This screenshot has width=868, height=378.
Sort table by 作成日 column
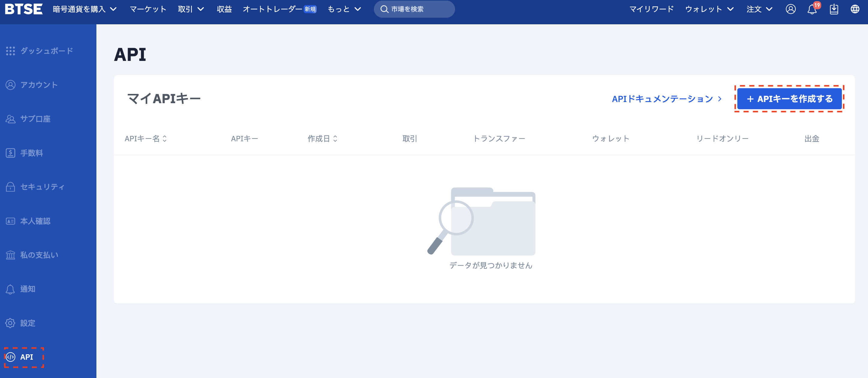pos(322,139)
